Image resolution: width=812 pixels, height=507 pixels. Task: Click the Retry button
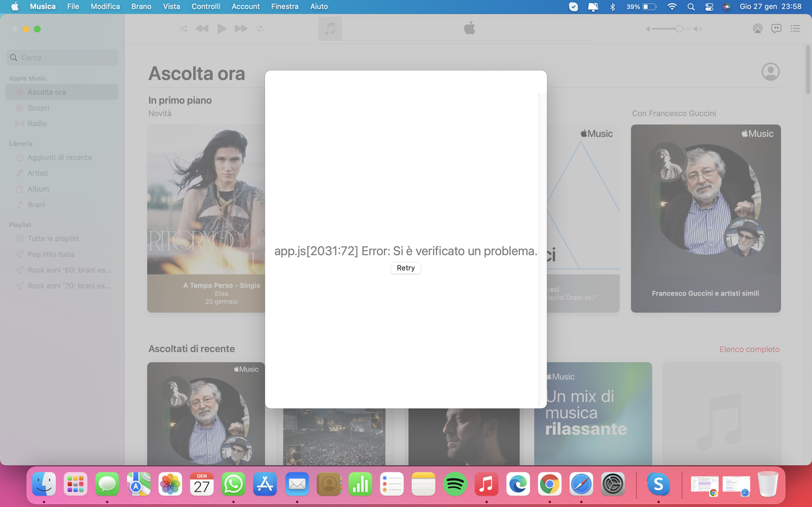[x=406, y=268]
